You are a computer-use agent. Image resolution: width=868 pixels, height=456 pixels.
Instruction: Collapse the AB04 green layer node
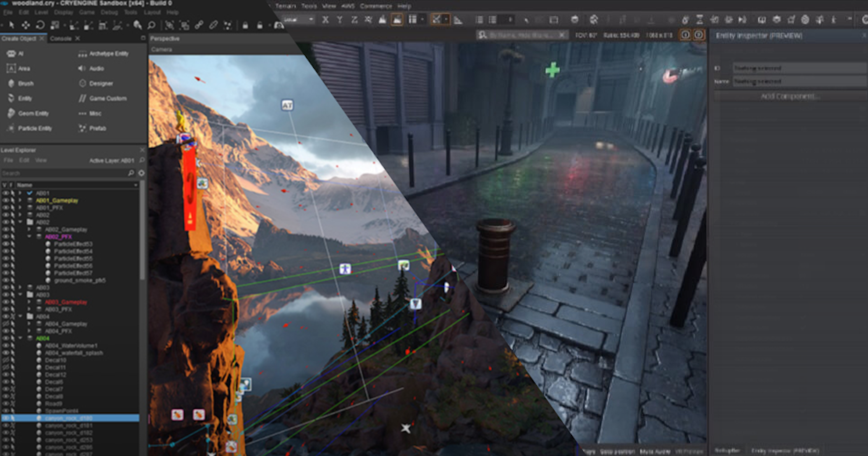coord(20,338)
